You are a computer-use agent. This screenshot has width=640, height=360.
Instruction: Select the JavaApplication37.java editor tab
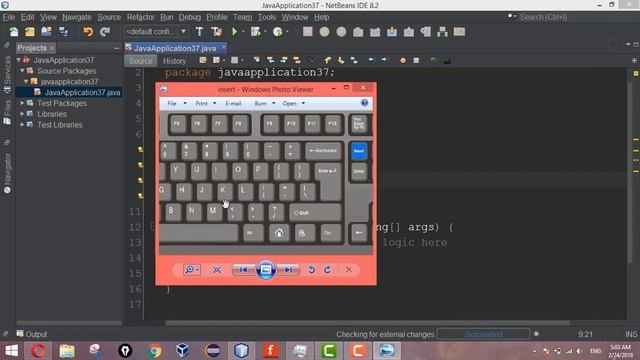pos(175,48)
